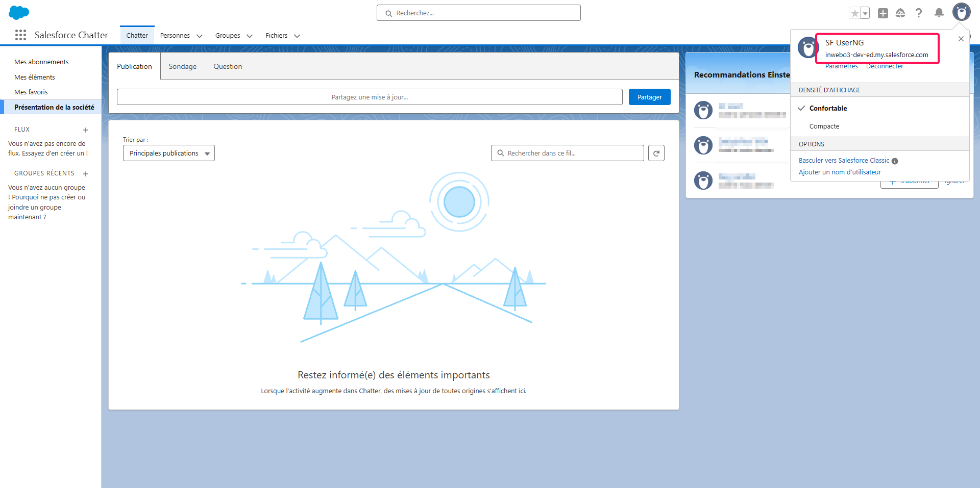Screen dimensions: 980x488
Task: Expand the Personnes tab chevron
Action: coord(200,36)
